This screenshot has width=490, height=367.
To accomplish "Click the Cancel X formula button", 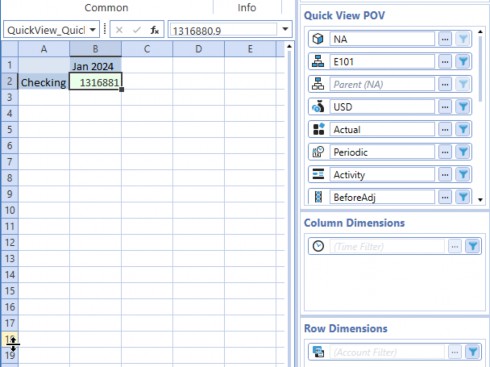I will coord(119,30).
